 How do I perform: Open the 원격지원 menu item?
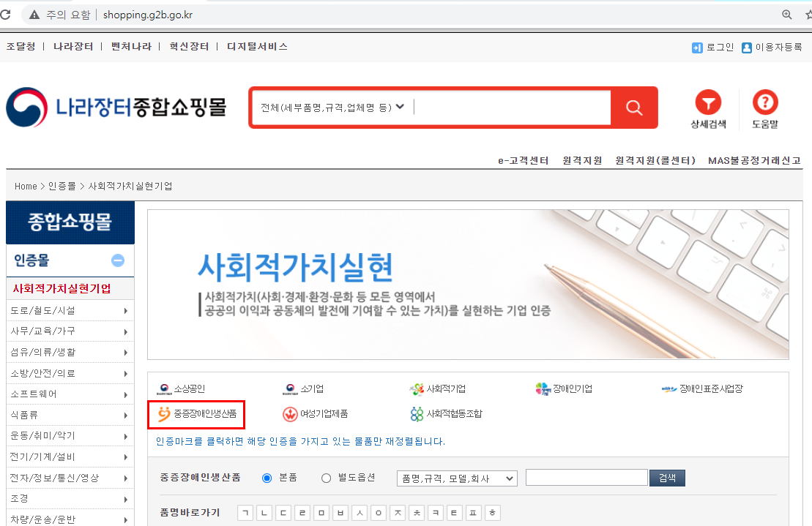[582, 160]
